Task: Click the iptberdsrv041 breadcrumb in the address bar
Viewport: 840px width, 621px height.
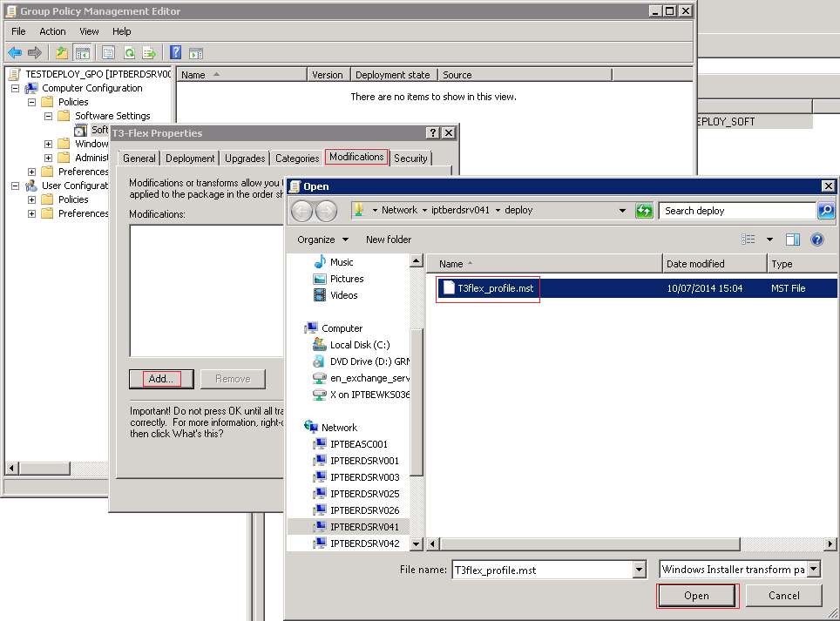Action: (x=460, y=211)
